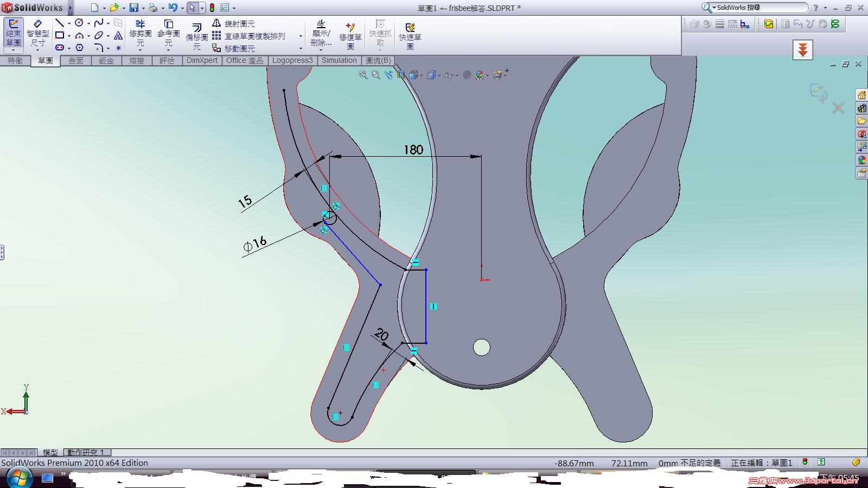Select the Spline sketch tool

pyautogui.click(x=99, y=23)
